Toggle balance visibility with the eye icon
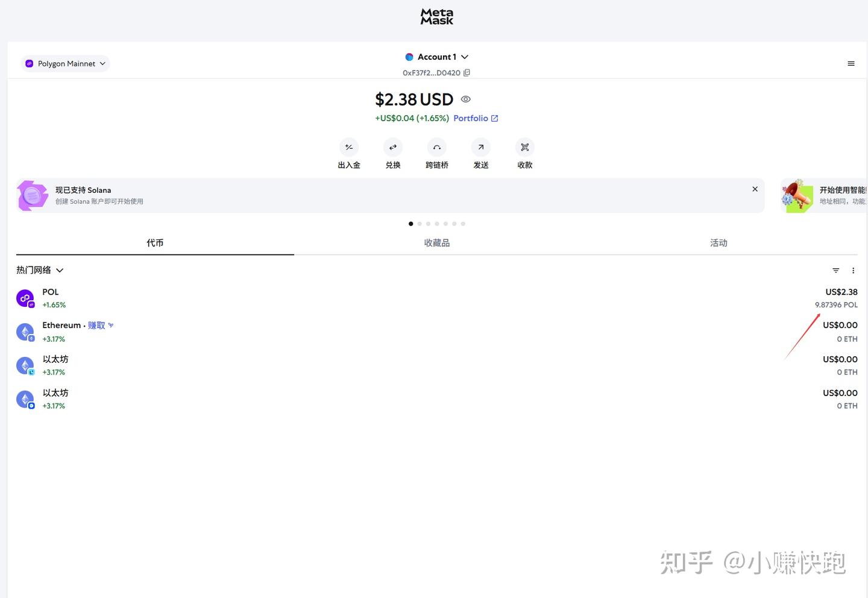The height and width of the screenshot is (598, 868). (x=465, y=99)
